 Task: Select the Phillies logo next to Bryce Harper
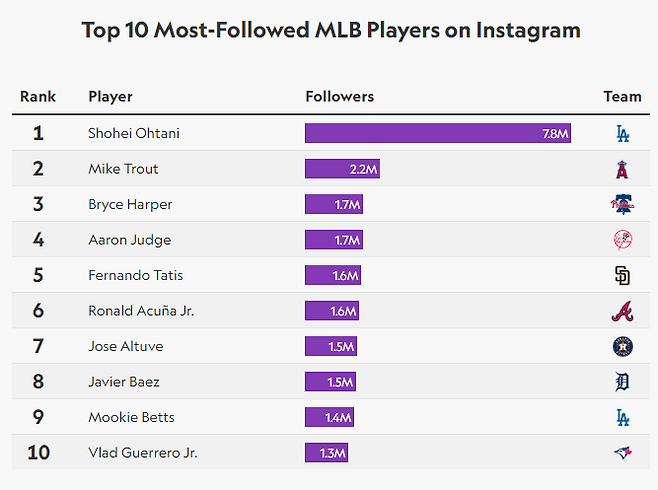pos(622,205)
